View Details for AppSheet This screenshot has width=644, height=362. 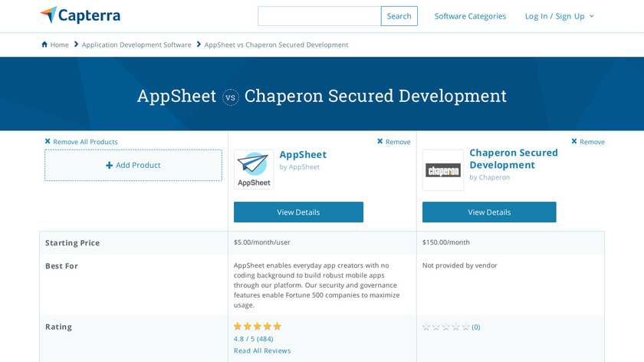[298, 212]
